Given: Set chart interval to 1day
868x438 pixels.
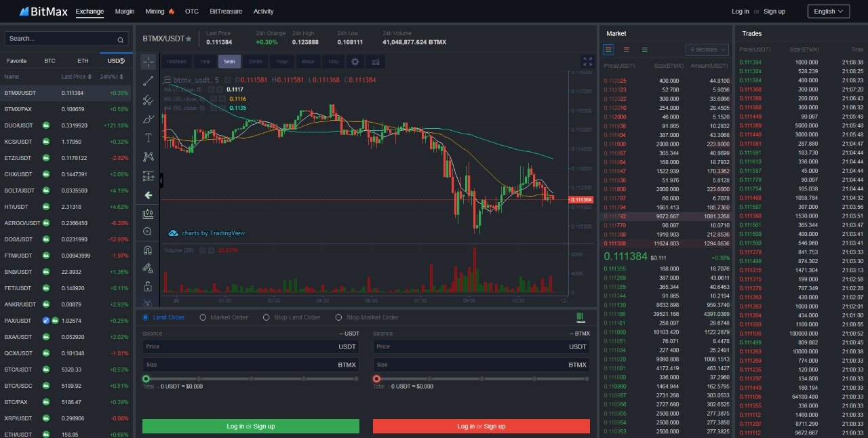Looking at the screenshot, I should click(x=333, y=62).
